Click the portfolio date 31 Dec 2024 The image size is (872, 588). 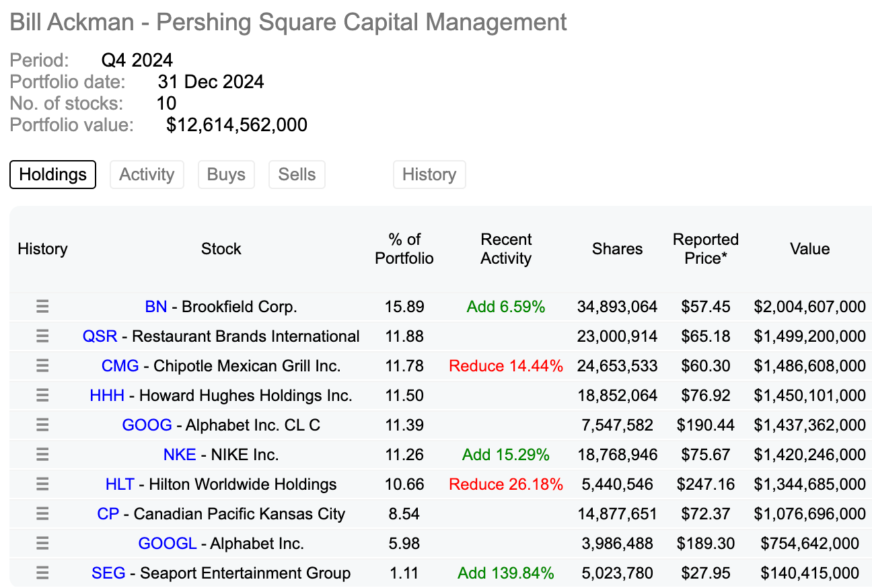click(x=211, y=82)
